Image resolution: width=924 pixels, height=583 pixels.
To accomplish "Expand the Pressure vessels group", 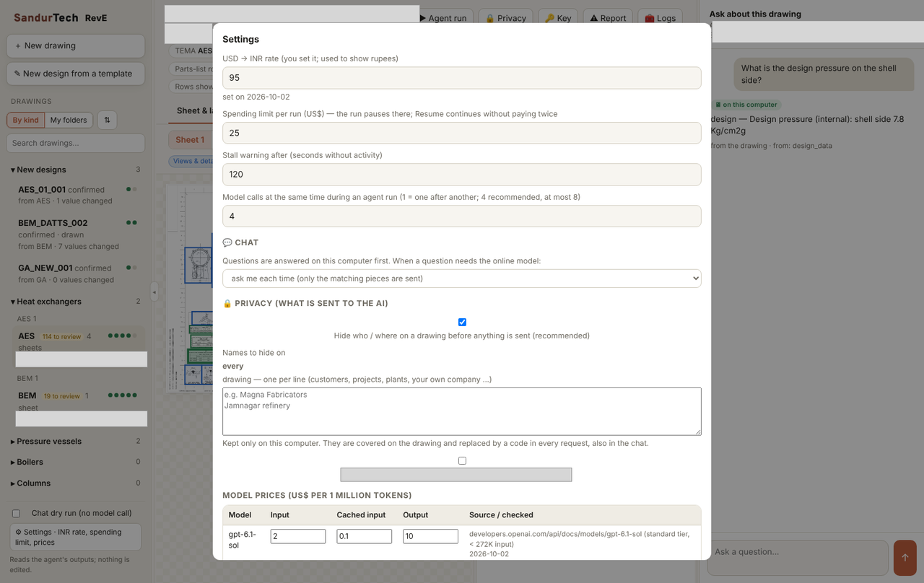I will 76,442.
